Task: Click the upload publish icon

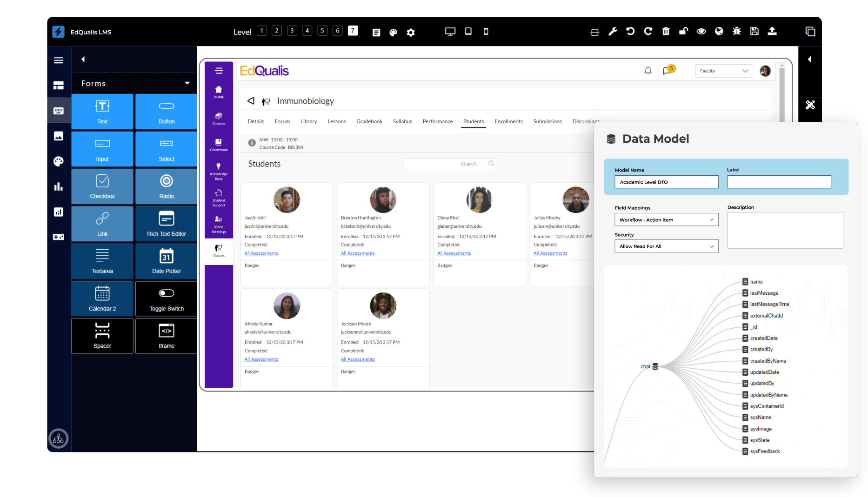Action: tap(772, 31)
